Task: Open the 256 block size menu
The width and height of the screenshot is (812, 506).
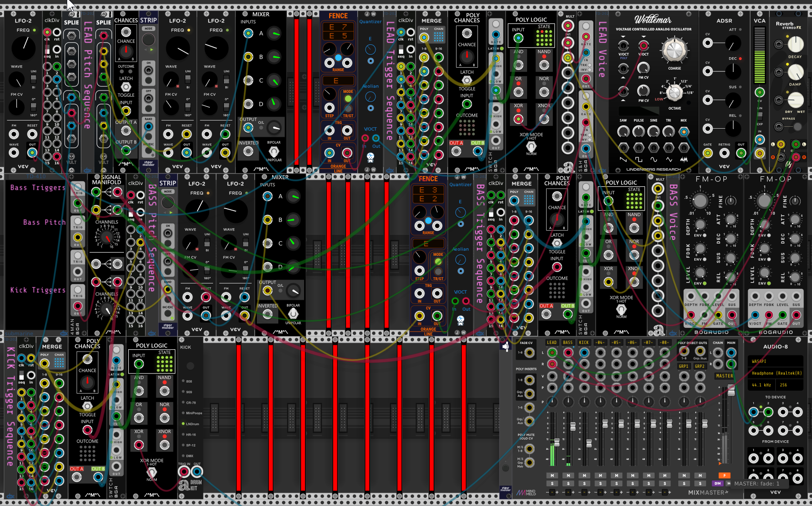Action: [789, 385]
